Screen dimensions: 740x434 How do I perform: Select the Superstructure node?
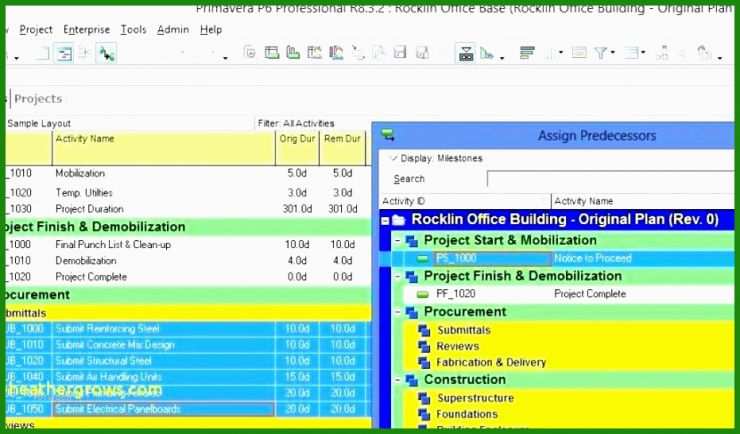click(475, 399)
